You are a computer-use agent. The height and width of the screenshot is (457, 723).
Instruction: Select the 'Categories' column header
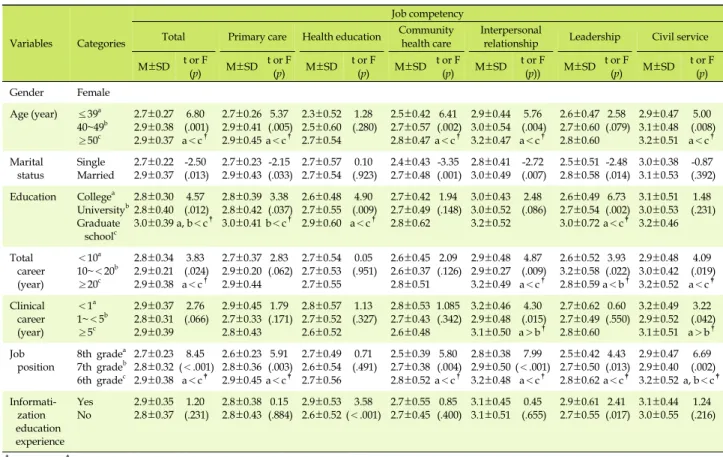pos(101,43)
